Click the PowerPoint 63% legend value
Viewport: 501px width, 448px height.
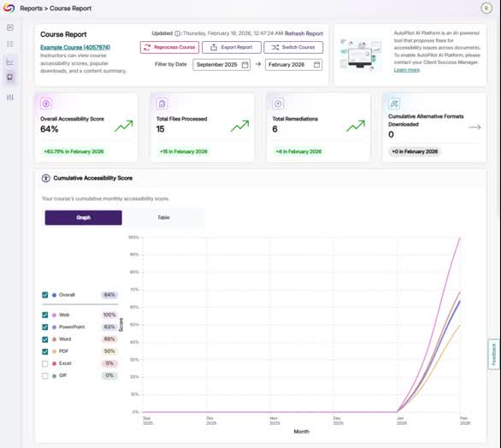(109, 327)
